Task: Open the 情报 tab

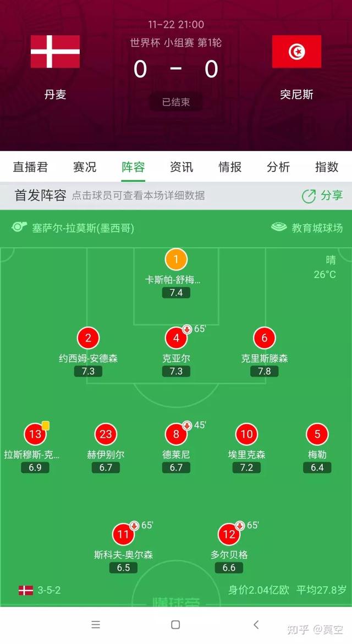Action: pyautogui.click(x=230, y=167)
